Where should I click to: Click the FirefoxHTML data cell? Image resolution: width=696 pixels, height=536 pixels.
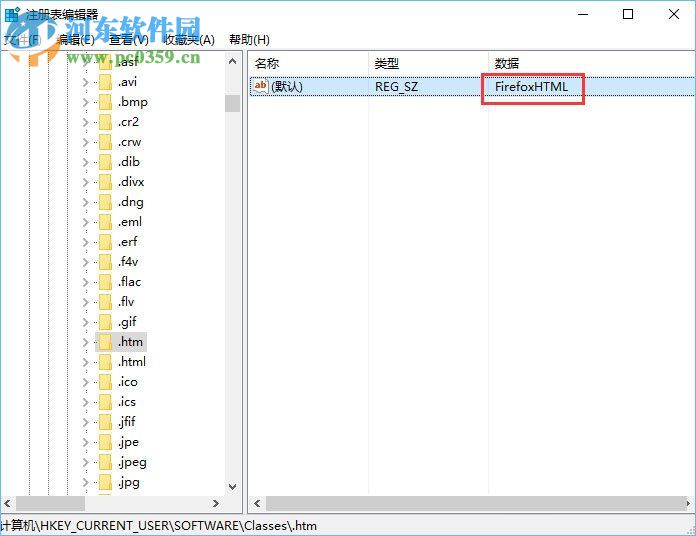531,87
